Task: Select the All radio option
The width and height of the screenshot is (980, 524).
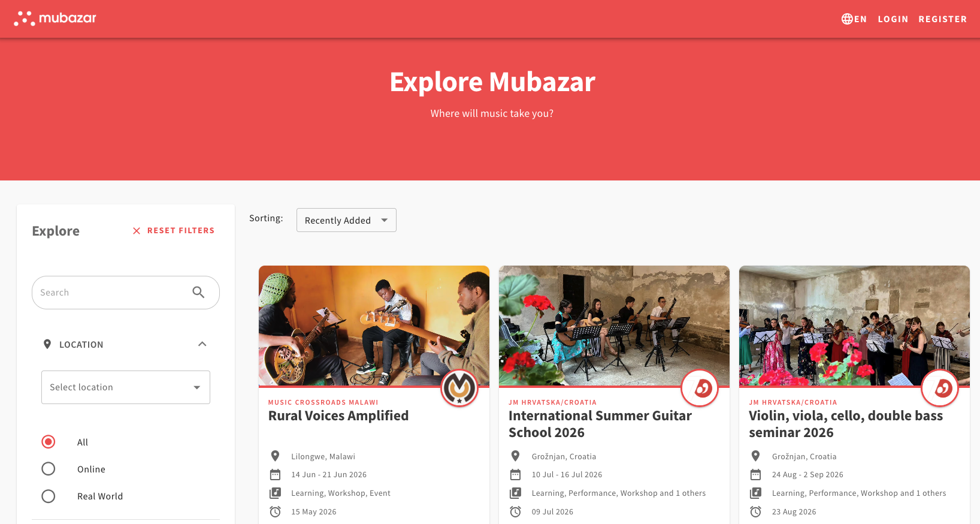Action: 49,442
